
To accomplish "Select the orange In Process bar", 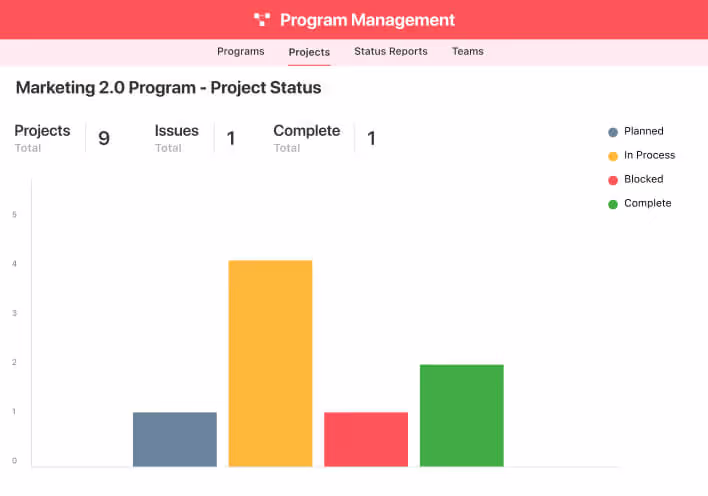I will tap(270, 363).
